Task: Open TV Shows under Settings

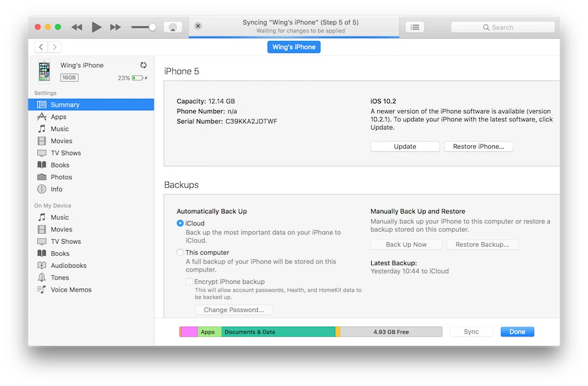Action: 91,153
